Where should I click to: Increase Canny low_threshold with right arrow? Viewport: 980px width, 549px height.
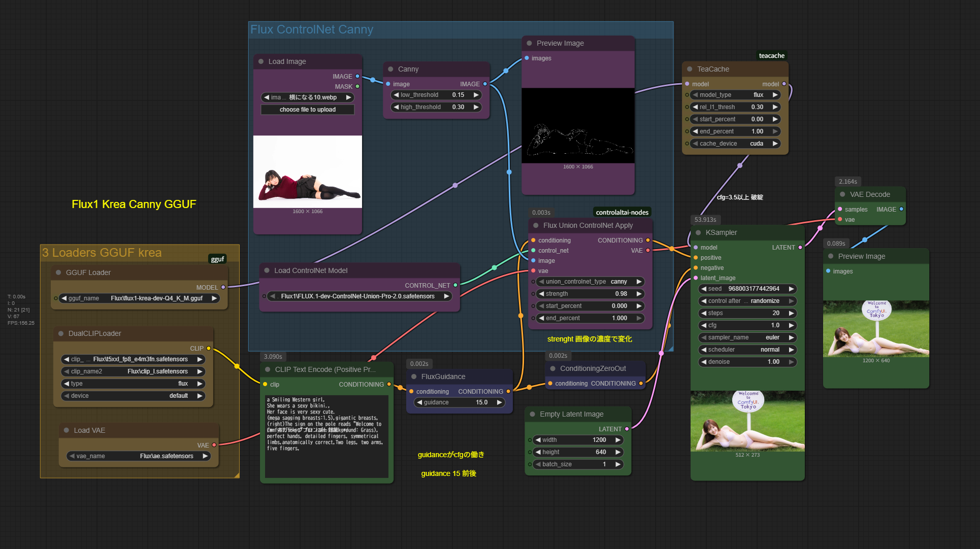tap(476, 95)
